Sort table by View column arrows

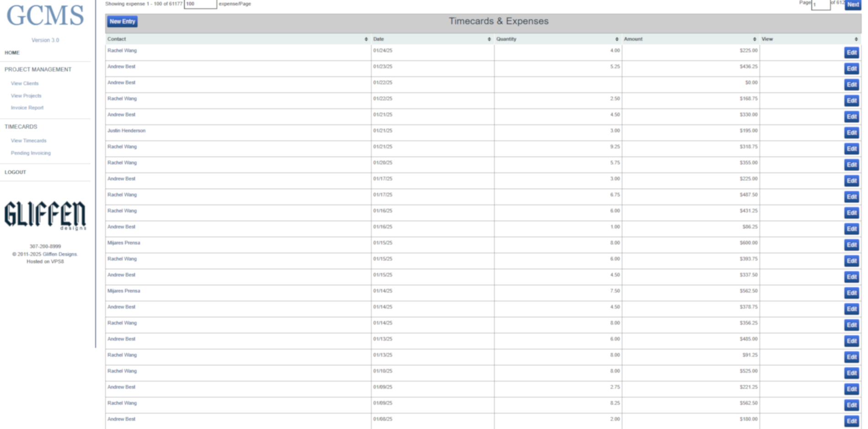click(x=856, y=39)
